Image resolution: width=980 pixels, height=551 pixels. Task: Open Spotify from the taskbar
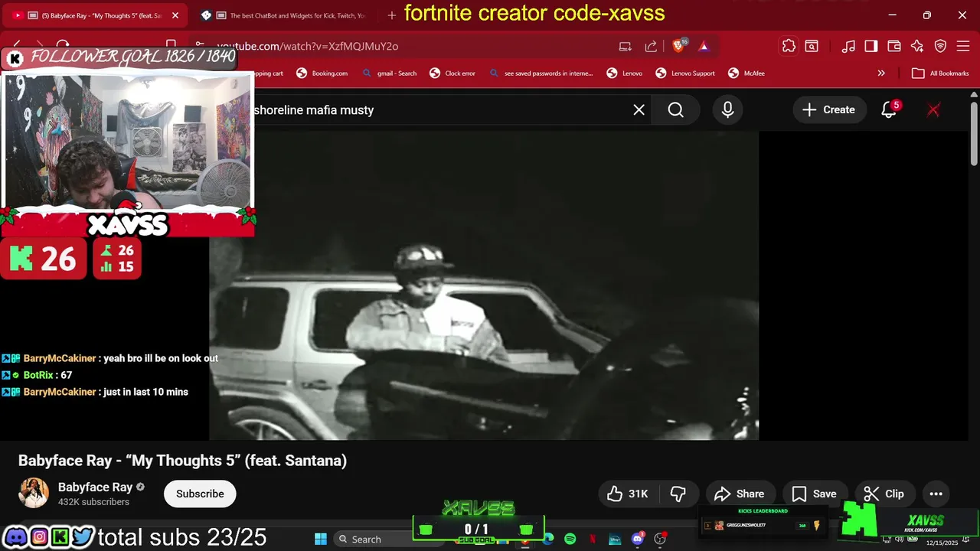pyautogui.click(x=570, y=539)
